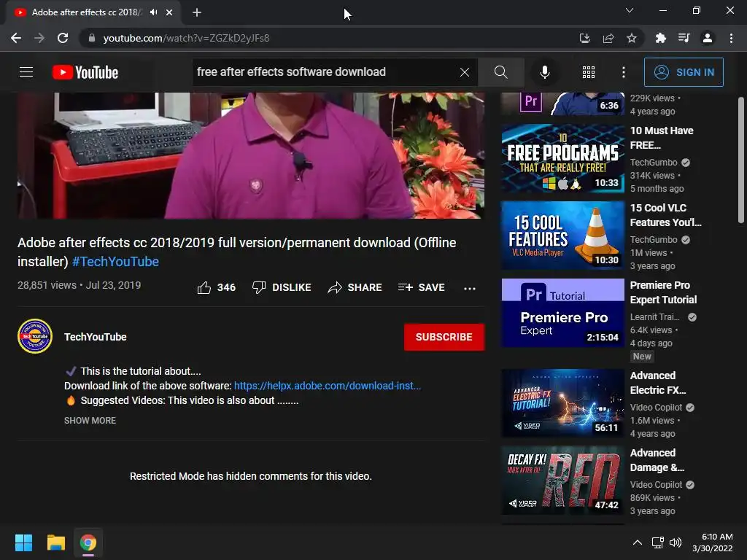The height and width of the screenshot is (560, 747).
Task: Open Chrome media control icon
Action: click(x=684, y=38)
